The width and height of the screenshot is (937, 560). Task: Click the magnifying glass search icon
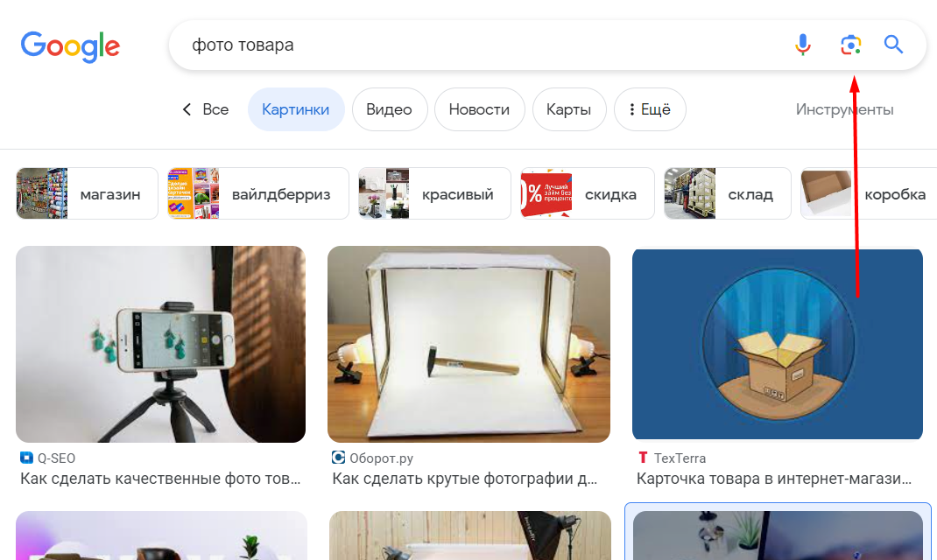coord(893,45)
